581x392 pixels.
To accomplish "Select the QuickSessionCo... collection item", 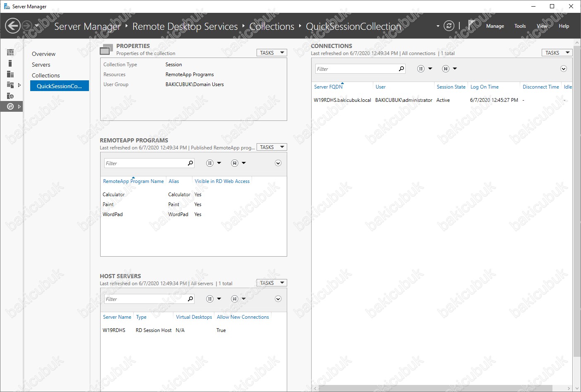I will pos(60,86).
